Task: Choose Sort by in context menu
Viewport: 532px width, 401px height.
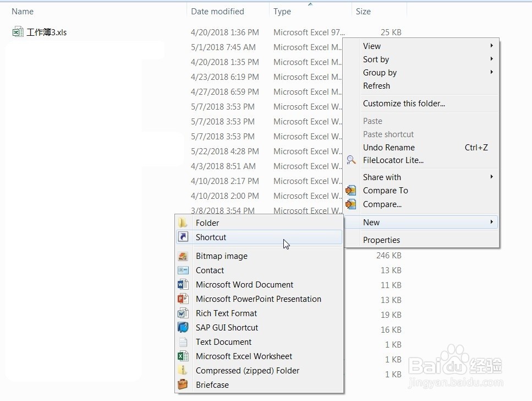Action: tap(421, 59)
